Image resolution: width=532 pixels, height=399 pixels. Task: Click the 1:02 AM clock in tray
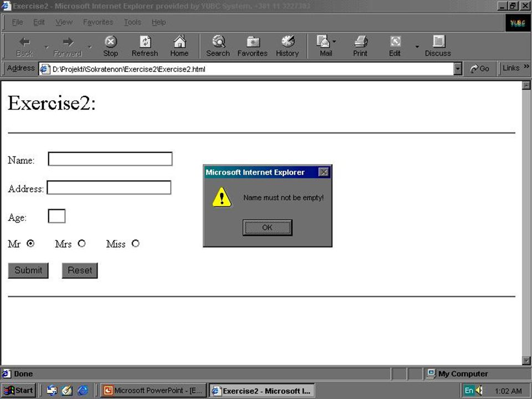508,391
